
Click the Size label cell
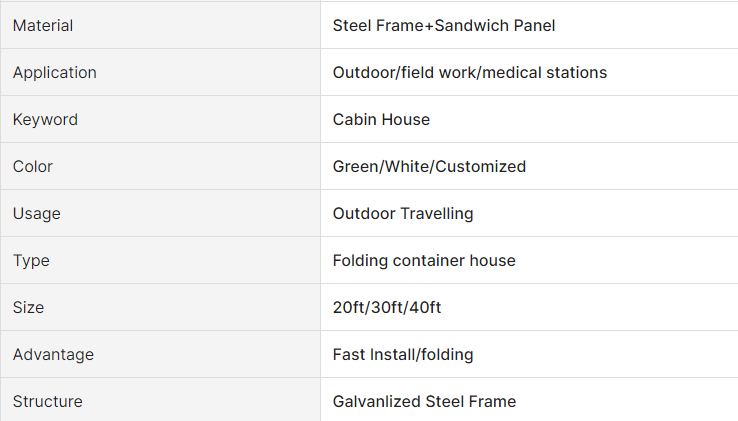point(160,307)
